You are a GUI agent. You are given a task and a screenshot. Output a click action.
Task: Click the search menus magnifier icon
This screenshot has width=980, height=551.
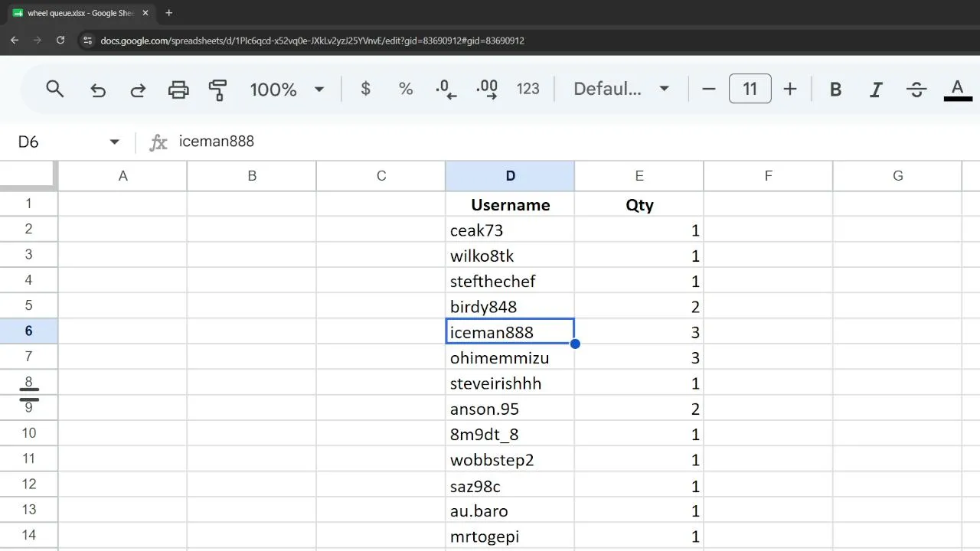click(54, 90)
